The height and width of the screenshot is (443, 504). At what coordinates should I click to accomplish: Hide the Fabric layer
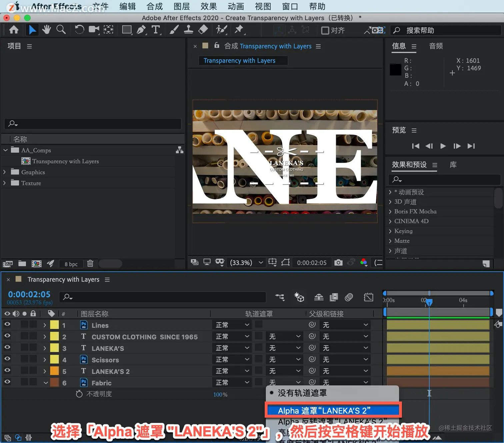point(7,382)
